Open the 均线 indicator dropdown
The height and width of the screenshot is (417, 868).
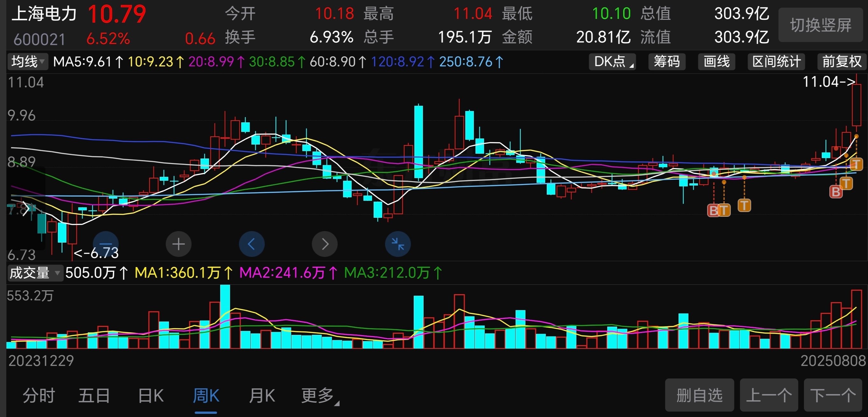28,61
